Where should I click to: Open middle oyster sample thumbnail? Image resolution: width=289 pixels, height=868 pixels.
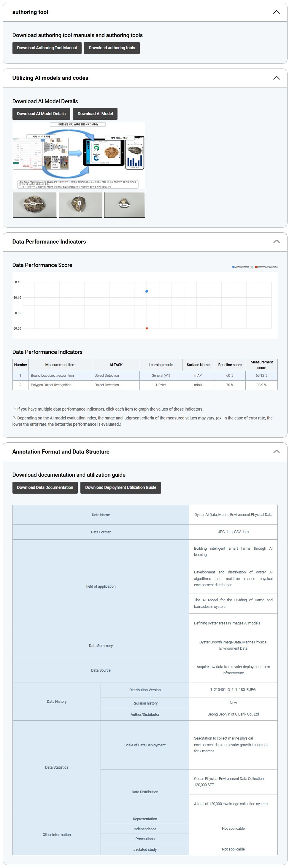80,205
